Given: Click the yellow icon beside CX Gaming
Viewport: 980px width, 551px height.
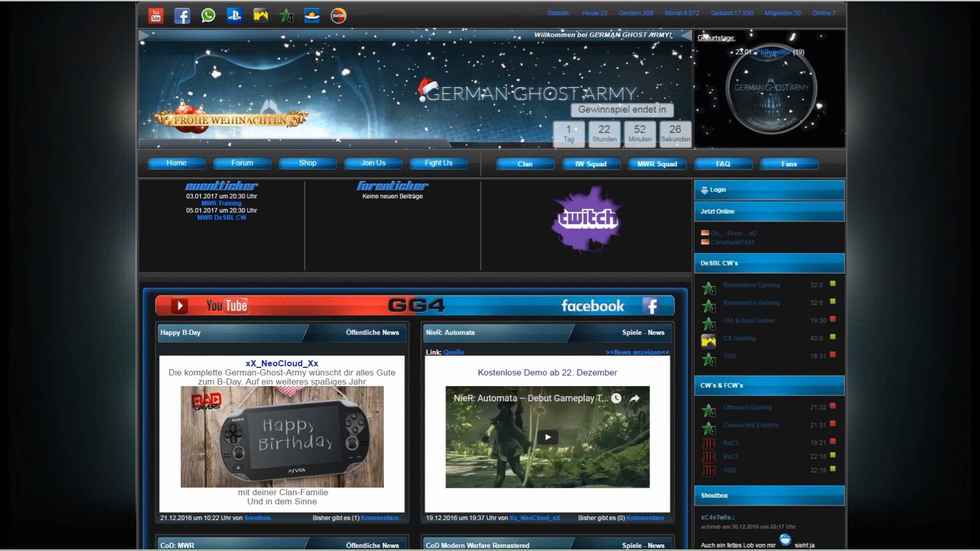Looking at the screenshot, I should (708, 340).
